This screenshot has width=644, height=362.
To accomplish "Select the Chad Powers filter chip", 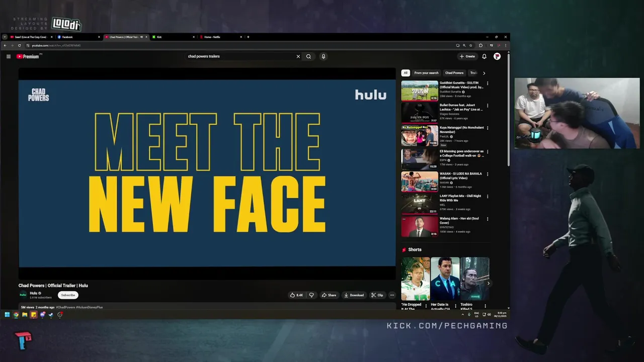I will click(x=454, y=73).
